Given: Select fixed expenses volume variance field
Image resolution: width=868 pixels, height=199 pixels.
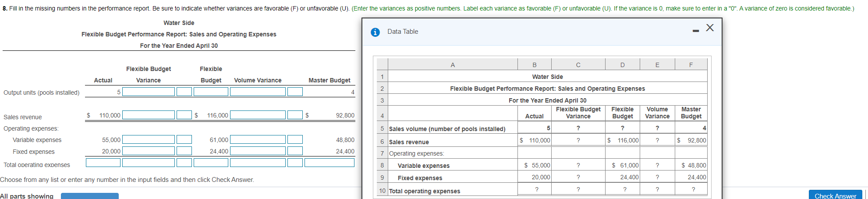Looking at the screenshot, I should [x=258, y=151].
